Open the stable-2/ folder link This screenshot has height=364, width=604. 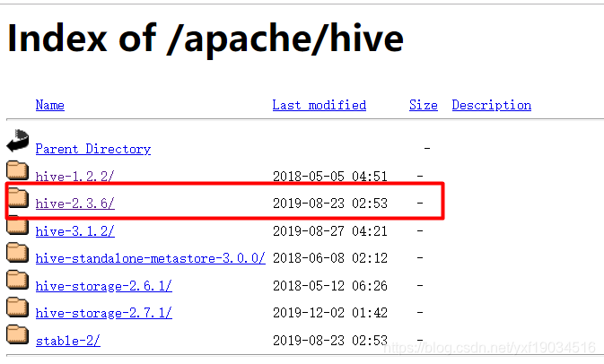click(x=68, y=341)
